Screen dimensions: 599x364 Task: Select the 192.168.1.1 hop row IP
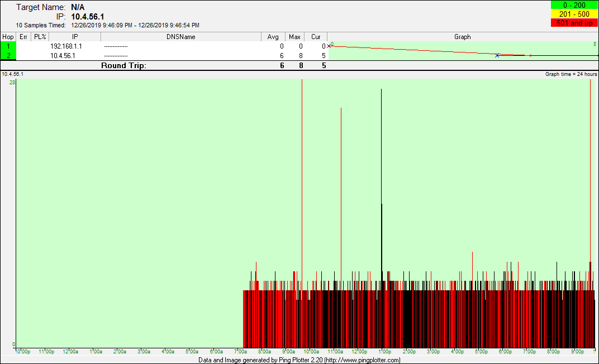pyautogui.click(x=66, y=46)
